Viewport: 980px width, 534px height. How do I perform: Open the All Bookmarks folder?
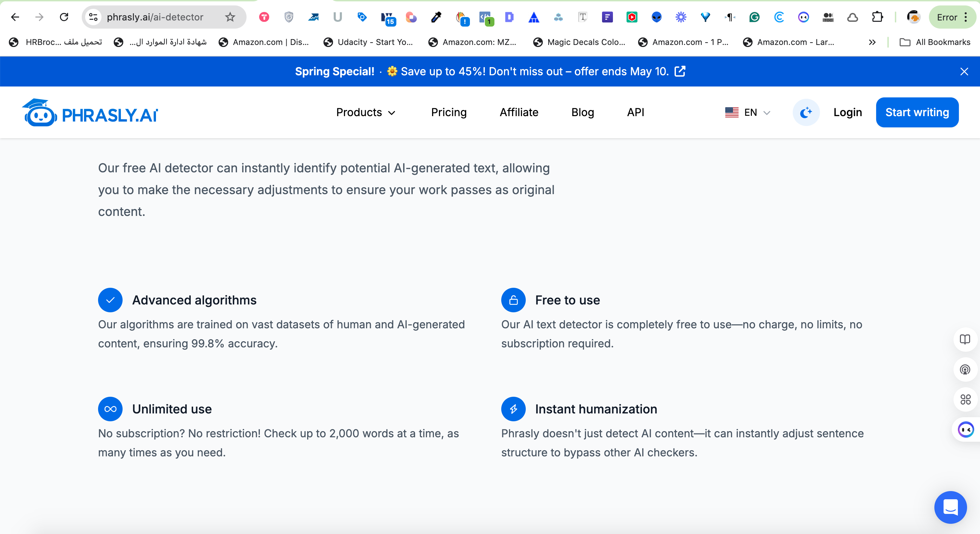[935, 42]
